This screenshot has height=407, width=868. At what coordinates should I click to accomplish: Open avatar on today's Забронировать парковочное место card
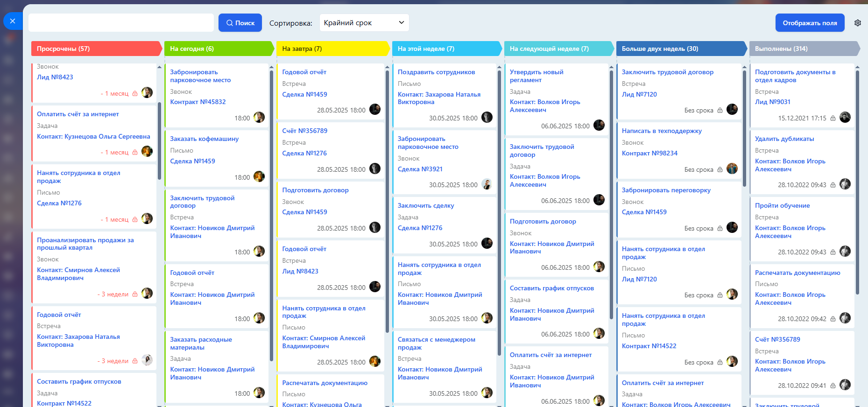[259, 117]
